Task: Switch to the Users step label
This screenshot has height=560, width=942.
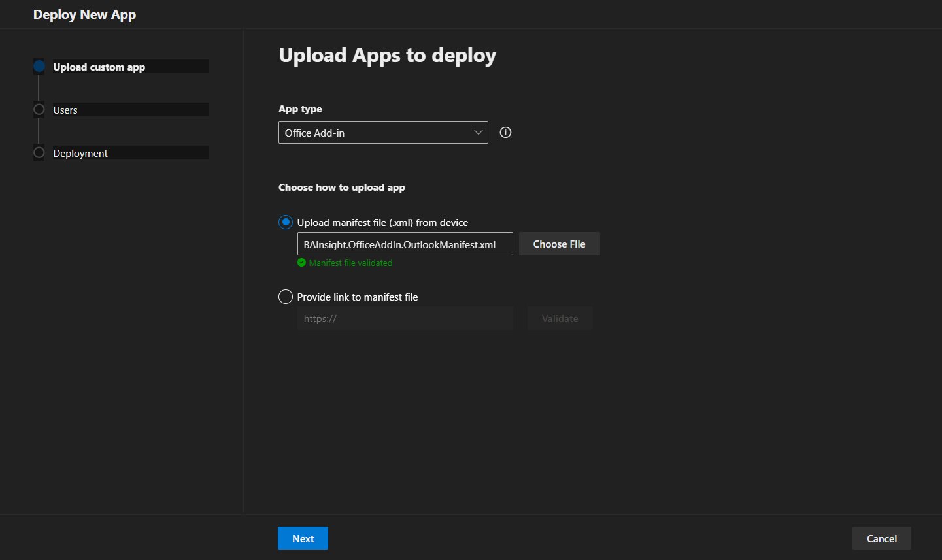Action: tap(65, 110)
